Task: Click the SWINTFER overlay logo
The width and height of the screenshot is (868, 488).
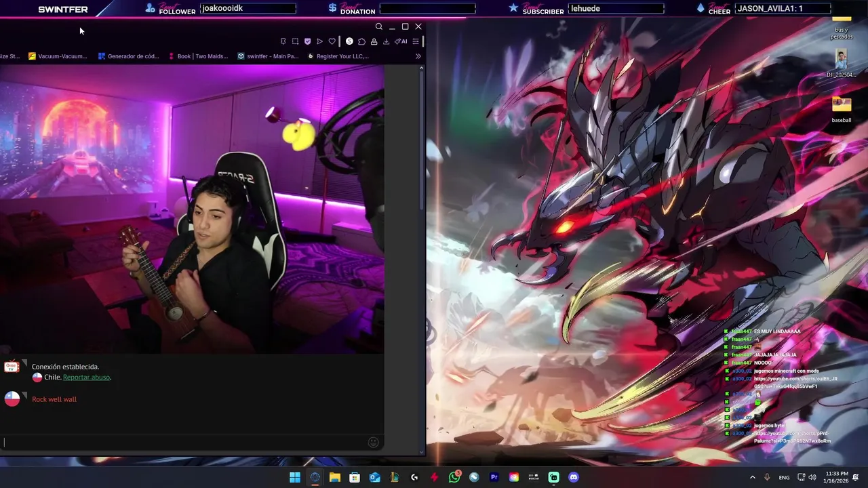Action: click(63, 9)
